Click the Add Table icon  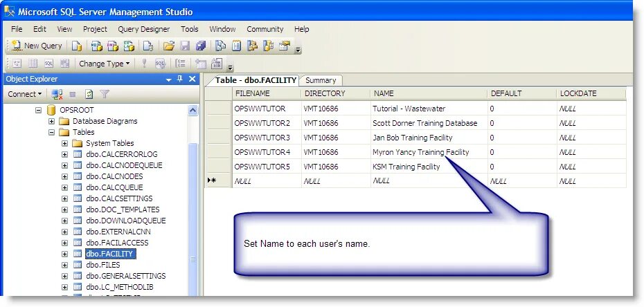point(200,64)
